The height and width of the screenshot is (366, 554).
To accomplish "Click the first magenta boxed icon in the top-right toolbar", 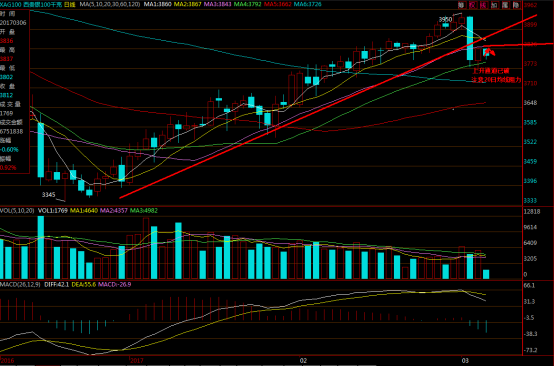I will [472, 5].
